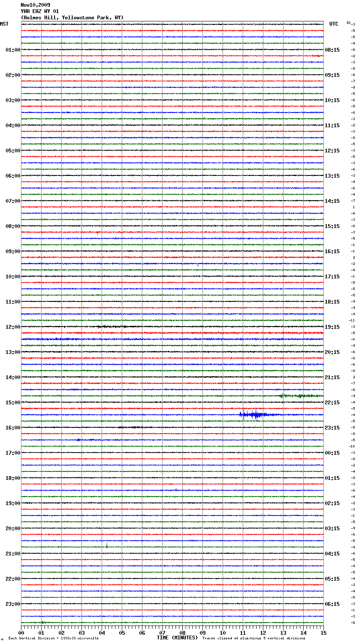Select the "22:15" UTC time label
357x644 pixels.
tap(332, 403)
